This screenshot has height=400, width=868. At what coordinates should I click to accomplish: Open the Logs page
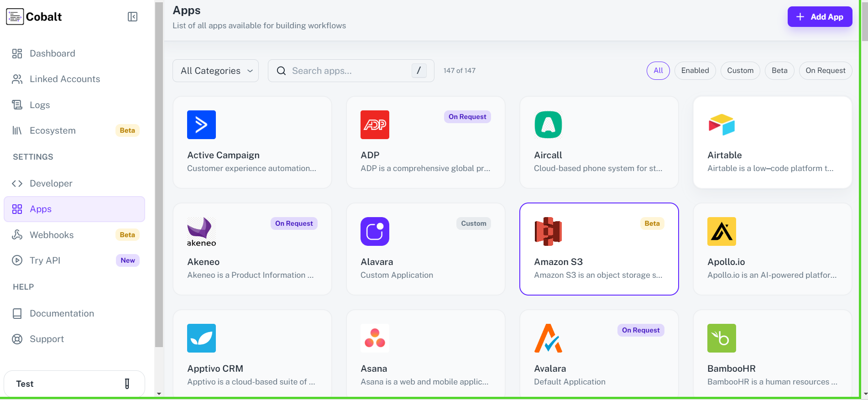click(74, 105)
